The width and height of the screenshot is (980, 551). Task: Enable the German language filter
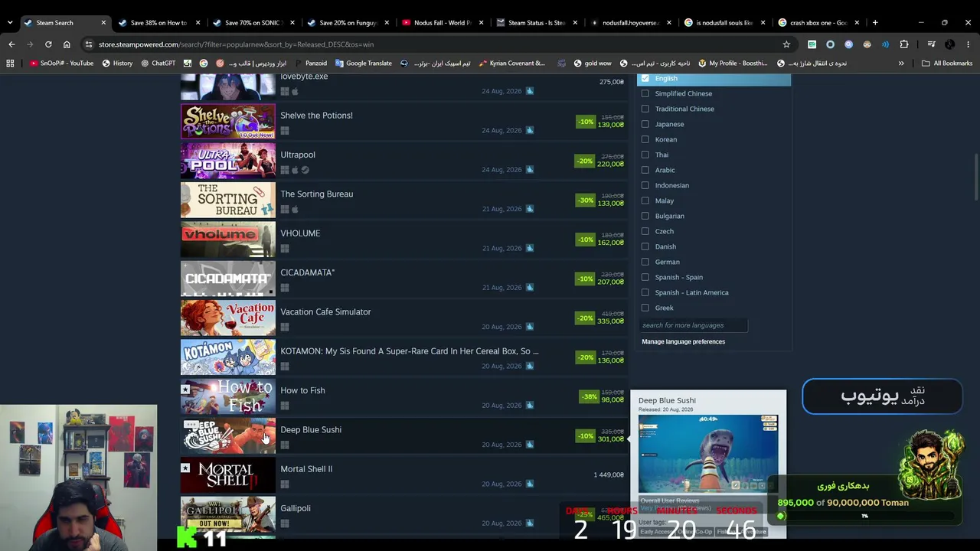point(645,262)
